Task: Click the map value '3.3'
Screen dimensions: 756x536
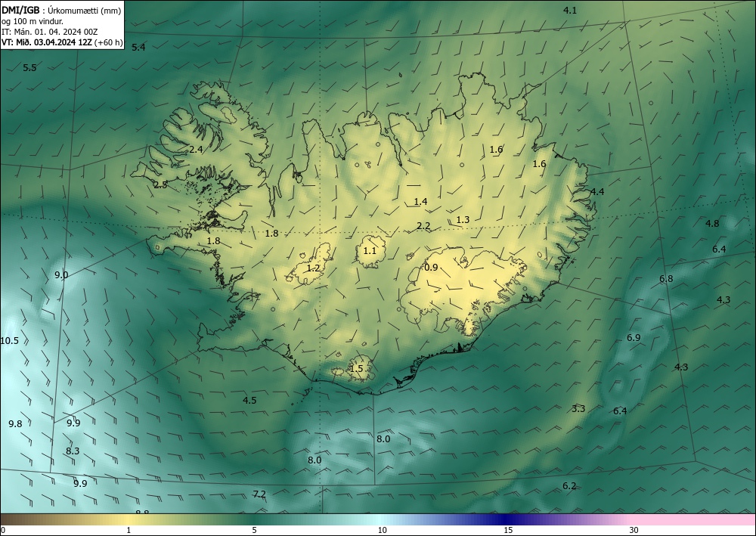Action: (578, 409)
